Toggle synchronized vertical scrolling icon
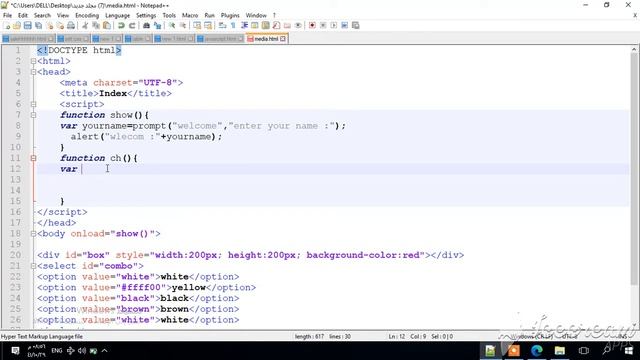 [x=197, y=25]
